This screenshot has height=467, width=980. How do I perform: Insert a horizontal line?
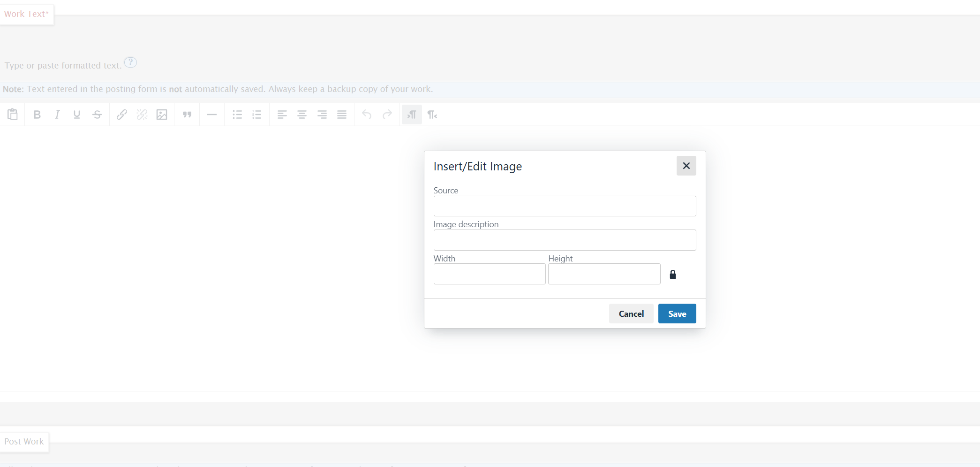[x=212, y=115]
